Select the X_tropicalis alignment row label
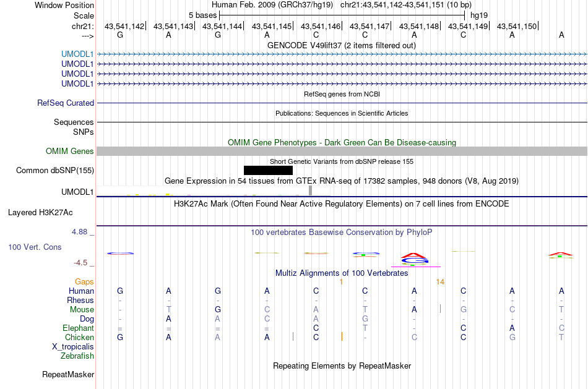Screen dimensions: 588x389 (73, 347)
